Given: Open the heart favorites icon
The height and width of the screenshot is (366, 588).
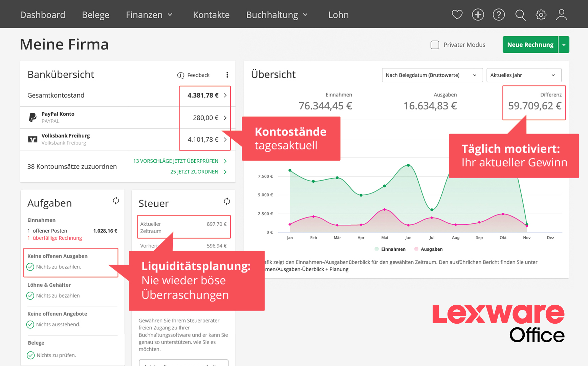Looking at the screenshot, I should (x=457, y=15).
